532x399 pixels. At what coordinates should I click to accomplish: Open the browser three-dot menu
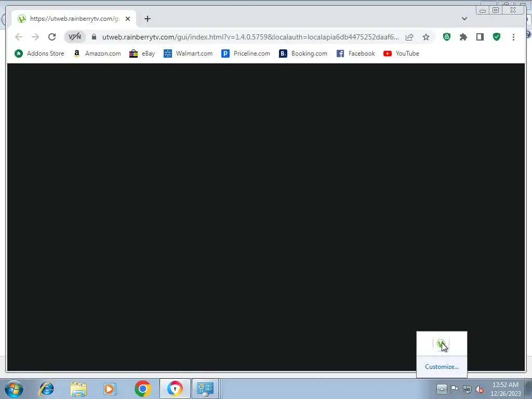(x=513, y=37)
